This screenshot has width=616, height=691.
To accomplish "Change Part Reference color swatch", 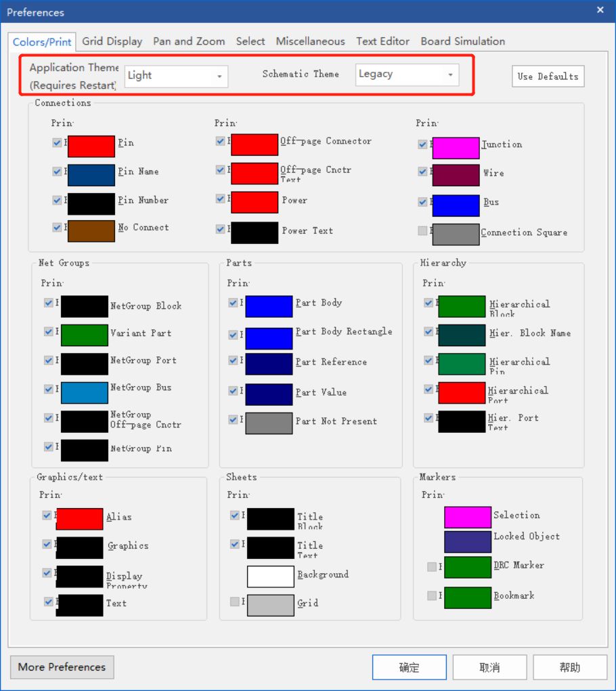I will 269,364.
